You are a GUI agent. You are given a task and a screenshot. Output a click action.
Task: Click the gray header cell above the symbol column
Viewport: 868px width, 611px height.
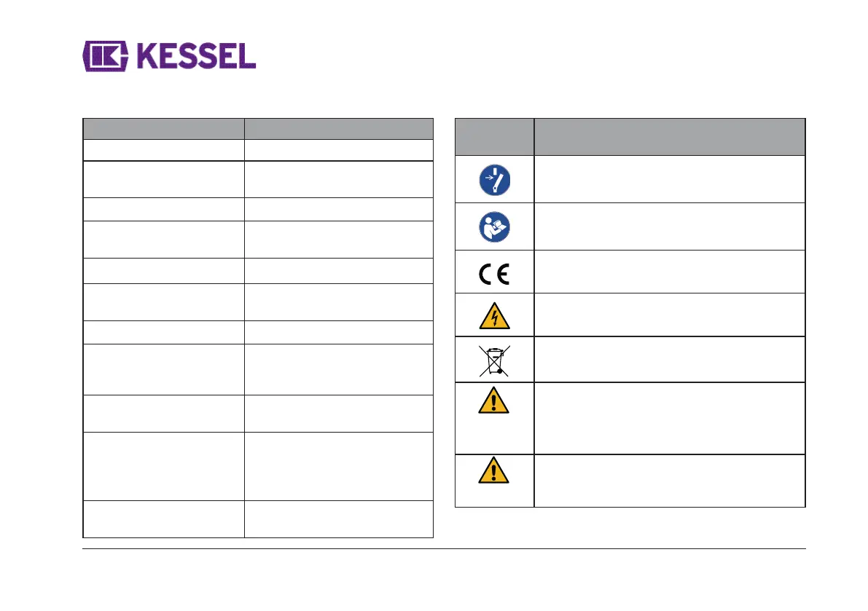pyautogui.click(x=495, y=136)
